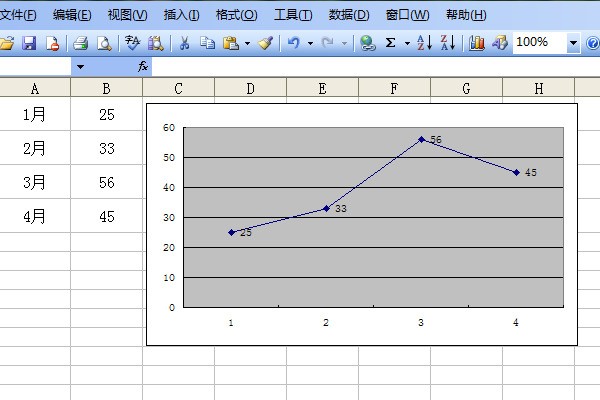Click the chart data point labeled 45
Screen dimensions: 600x400
(516, 173)
